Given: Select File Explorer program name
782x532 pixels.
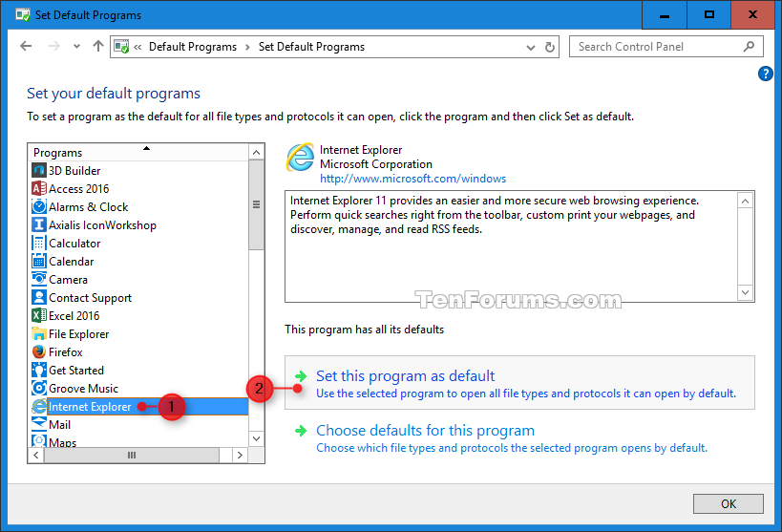Looking at the screenshot, I should pos(79,334).
